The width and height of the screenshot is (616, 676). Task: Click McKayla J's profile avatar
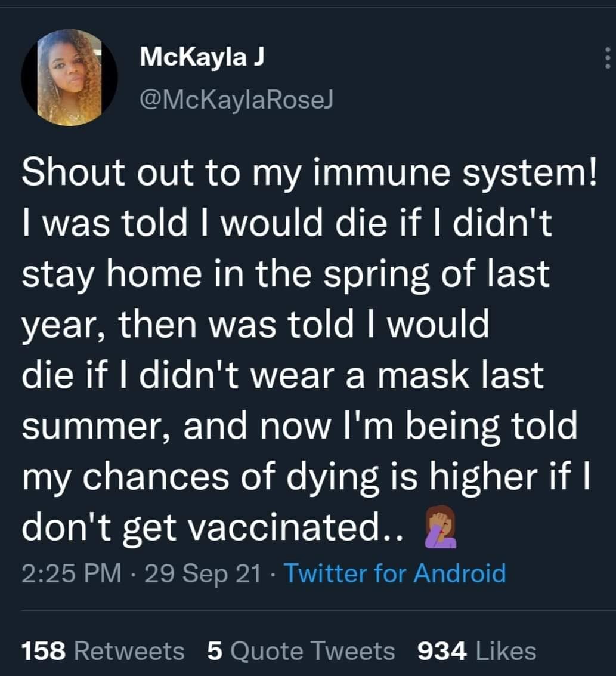click(70, 78)
